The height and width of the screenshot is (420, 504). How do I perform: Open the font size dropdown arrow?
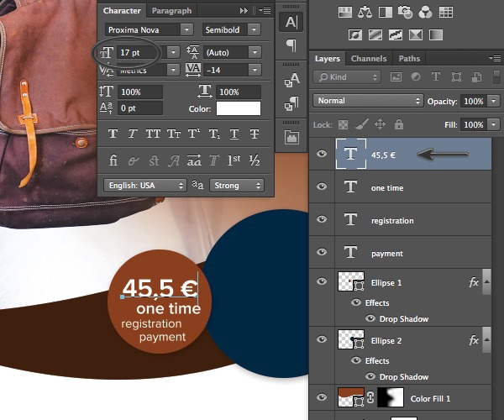(173, 52)
